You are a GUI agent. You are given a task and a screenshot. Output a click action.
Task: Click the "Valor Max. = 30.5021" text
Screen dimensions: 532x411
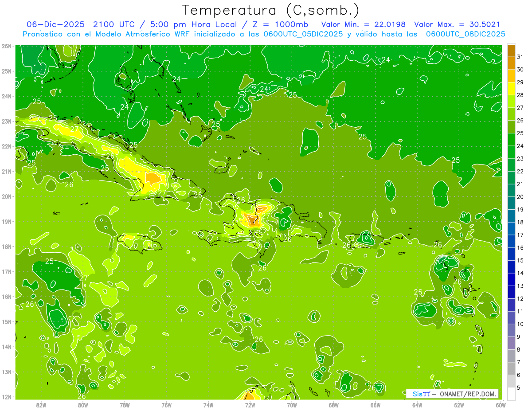pyautogui.click(x=457, y=24)
